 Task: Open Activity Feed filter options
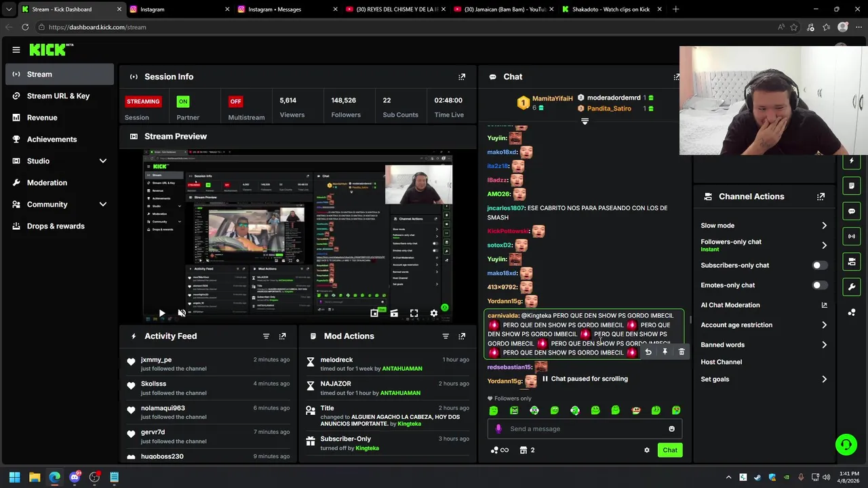(x=266, y=336)
